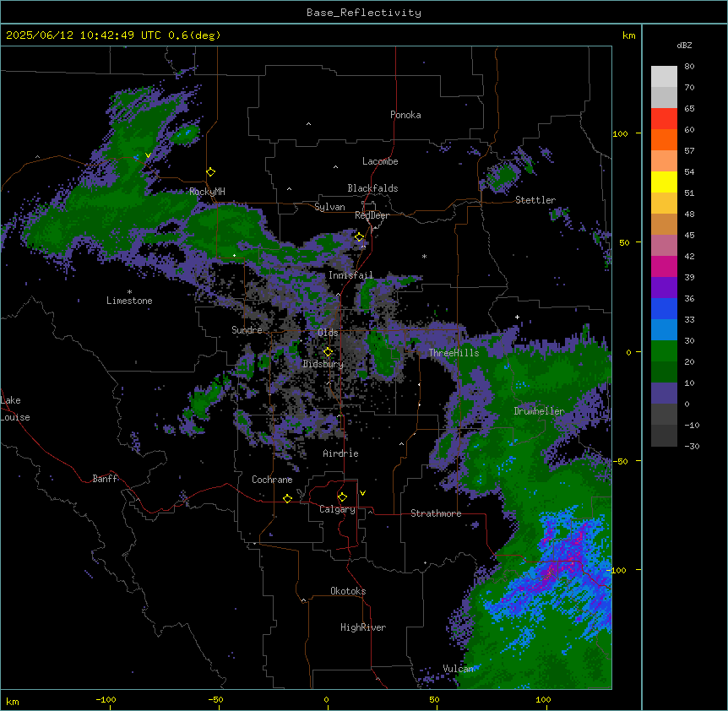Click the HighRiver label
This screenshot has height=711, width=728.
point(363,627)
